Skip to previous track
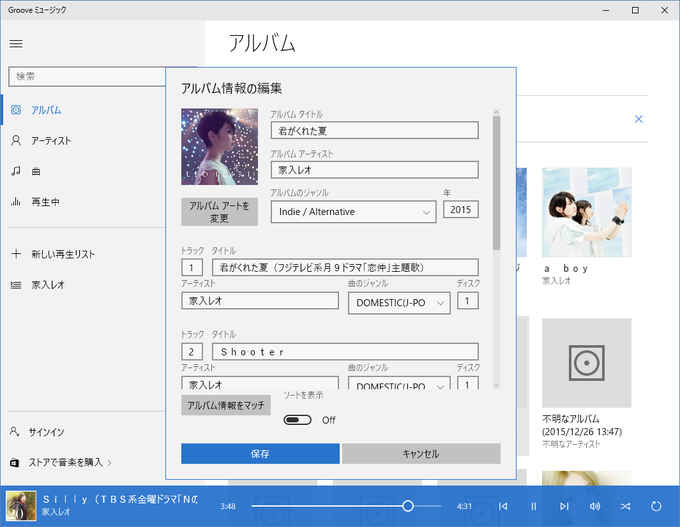Viewport: 680px width, 527px height. click(503, 506)
